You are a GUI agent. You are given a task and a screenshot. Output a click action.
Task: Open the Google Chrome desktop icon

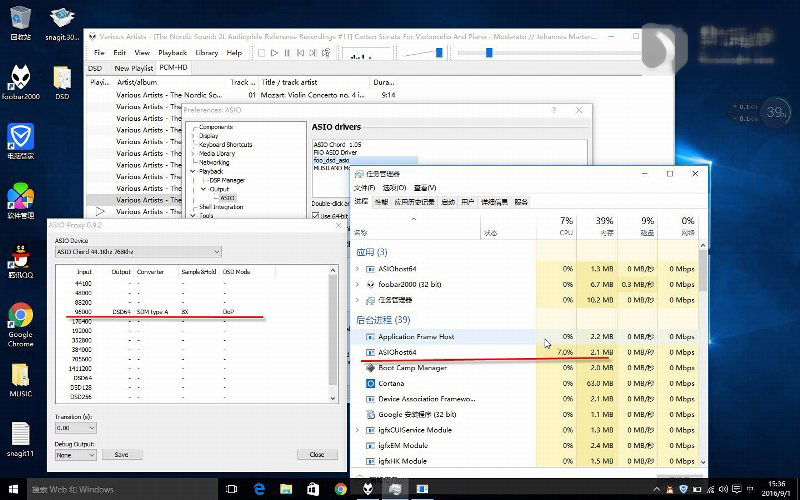tap(20, 317)
